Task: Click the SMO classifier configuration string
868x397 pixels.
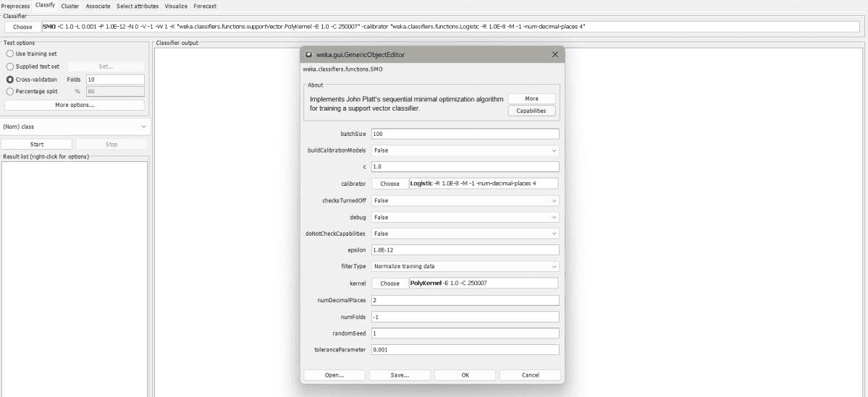Action: pyautogui.click(x=450, y=27)
